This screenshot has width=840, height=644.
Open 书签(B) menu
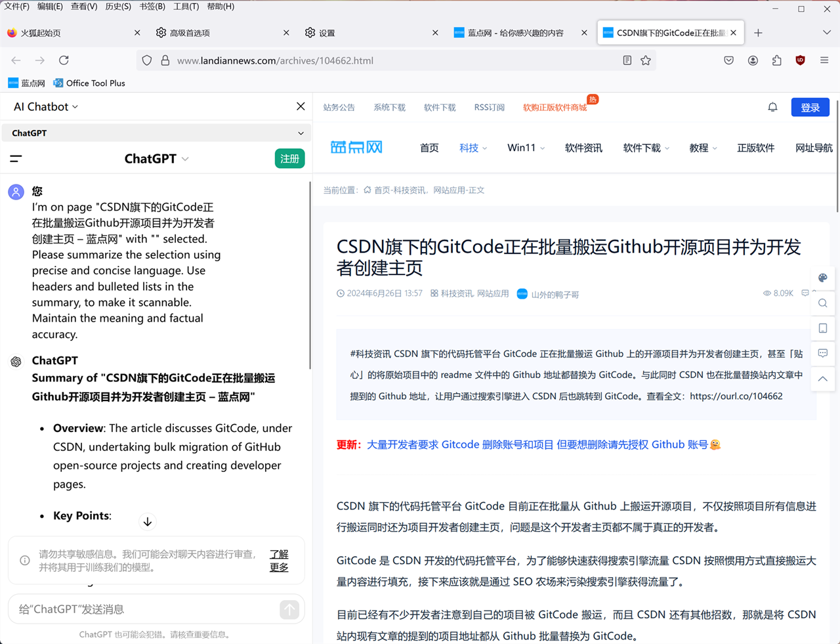point(152,7)
